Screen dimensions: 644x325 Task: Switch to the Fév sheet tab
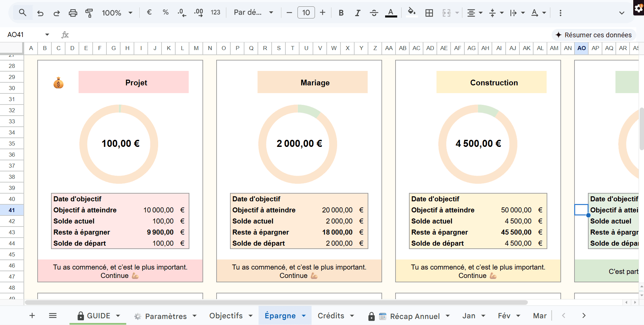504,316
